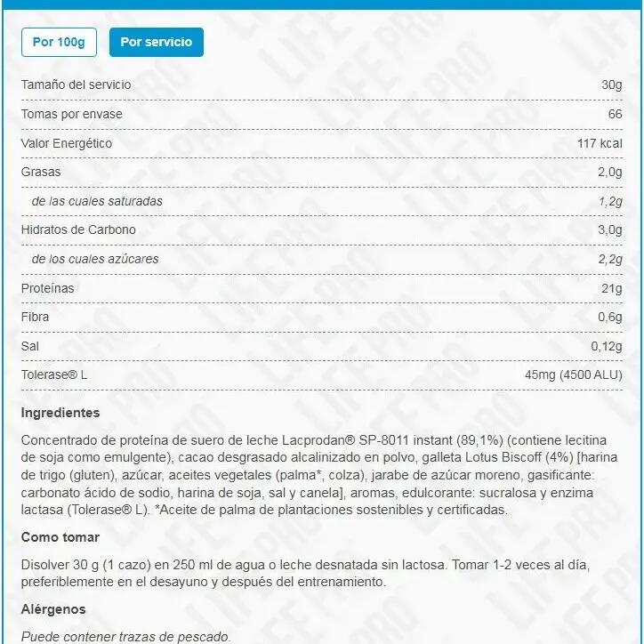Select the de los cuales azúcares row
This screenshot has width=644, height=644.
[95, 259]
